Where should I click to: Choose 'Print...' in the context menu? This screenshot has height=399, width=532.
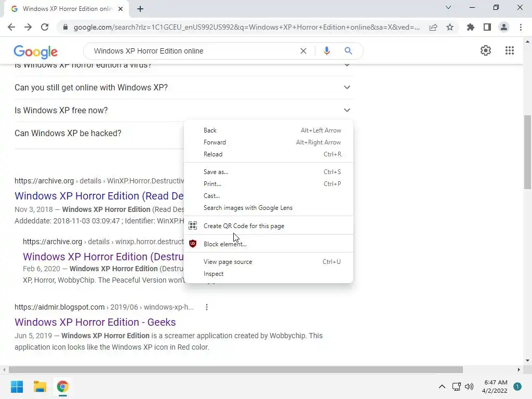[x=269, y=183]
